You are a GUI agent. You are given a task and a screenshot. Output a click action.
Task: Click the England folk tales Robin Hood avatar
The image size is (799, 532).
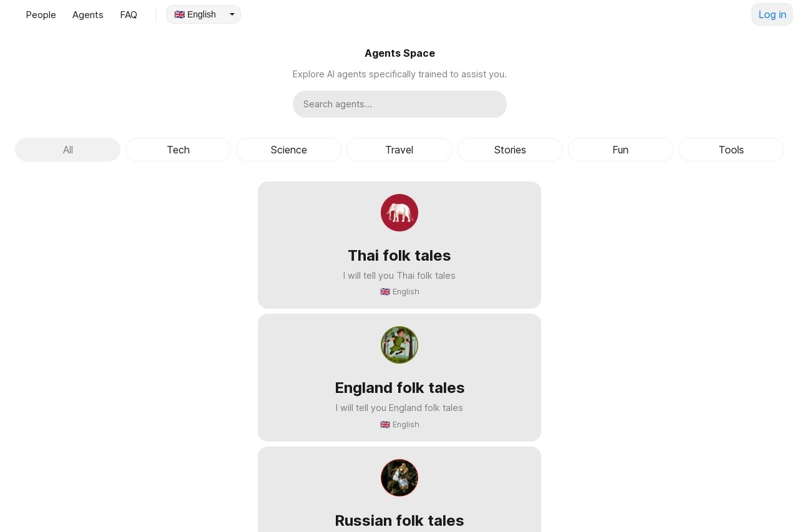click(399, 345)
